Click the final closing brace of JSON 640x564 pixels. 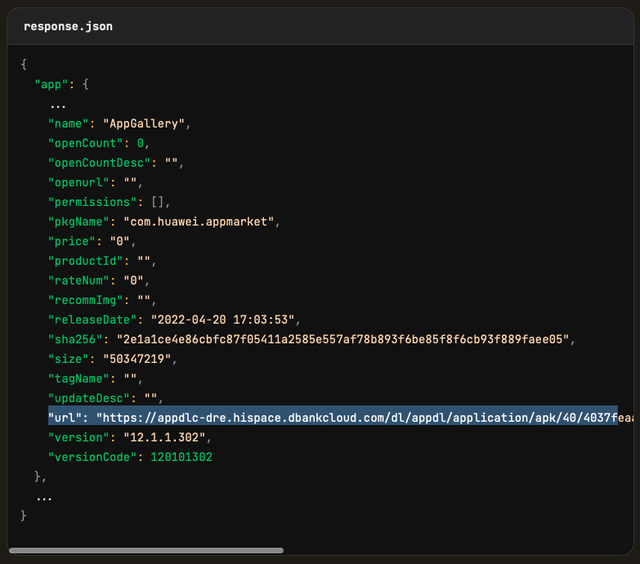[24, 515]
